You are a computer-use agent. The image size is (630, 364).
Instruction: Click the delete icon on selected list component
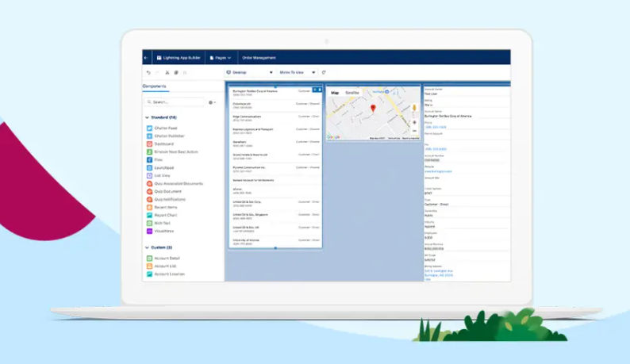(x=320, y=90)
